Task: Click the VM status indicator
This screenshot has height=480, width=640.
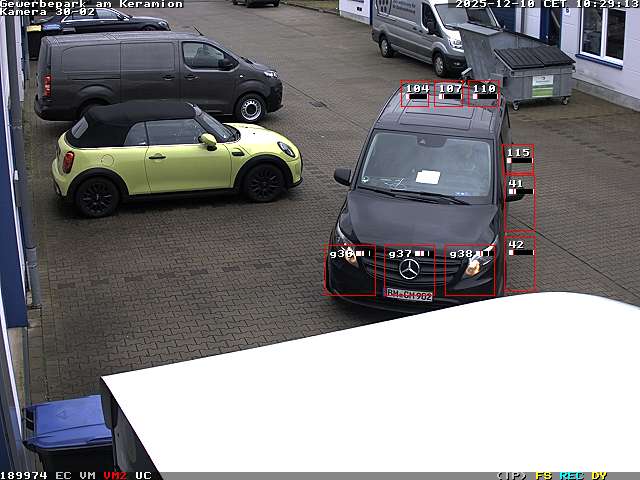Action: (88, 475)
